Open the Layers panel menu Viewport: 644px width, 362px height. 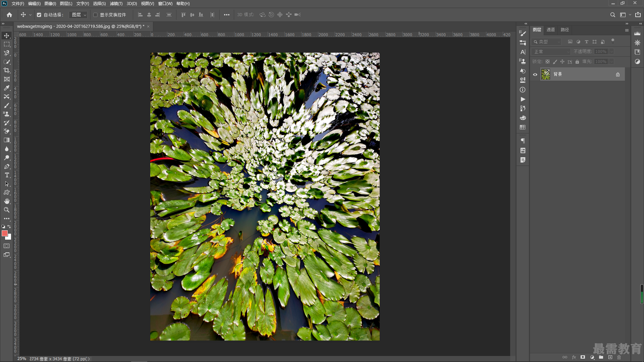point(627,30)
